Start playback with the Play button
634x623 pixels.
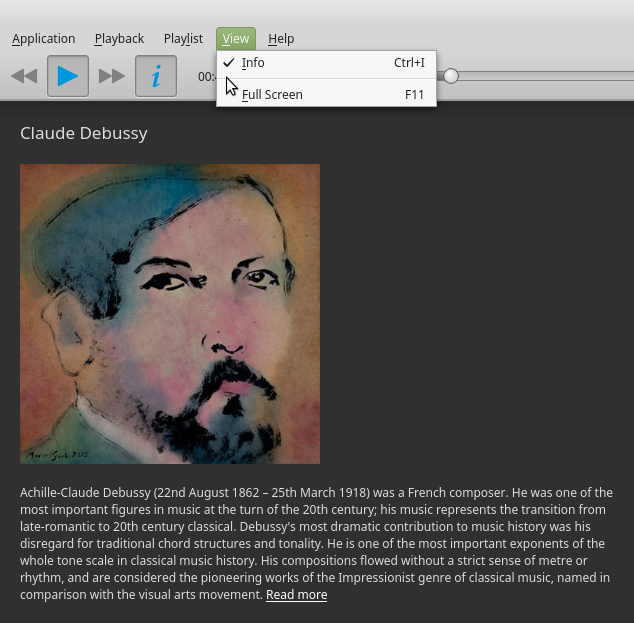[68, 76]
